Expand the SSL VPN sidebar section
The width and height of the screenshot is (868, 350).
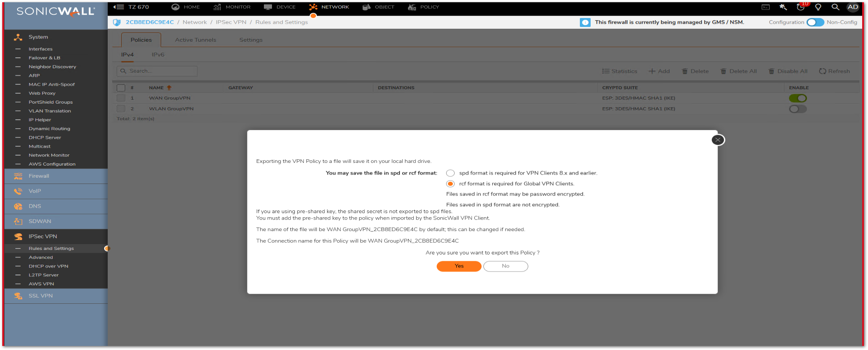tap(40, 296)
